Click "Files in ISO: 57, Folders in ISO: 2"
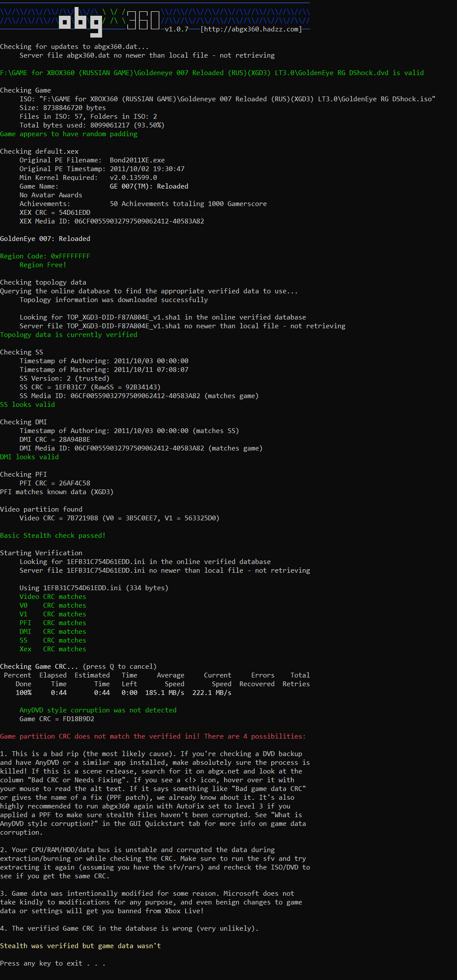This screenshot has width=457, height=980. (89, 117)
